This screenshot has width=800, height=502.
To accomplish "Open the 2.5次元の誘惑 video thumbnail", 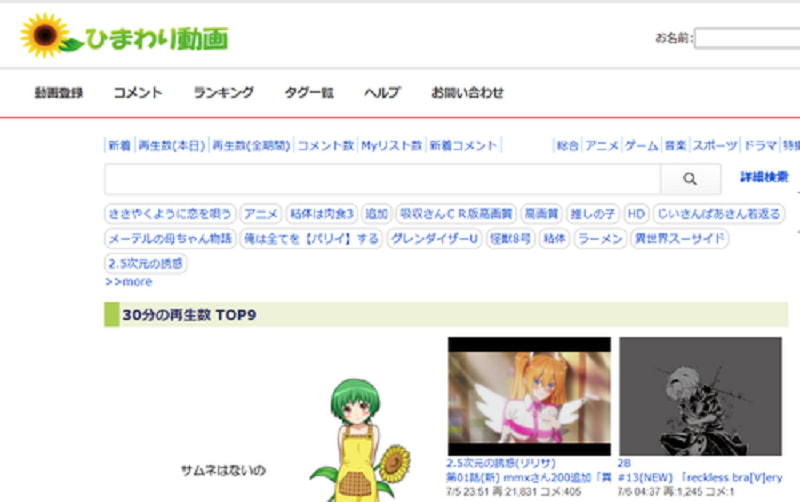I will [529, 396].
